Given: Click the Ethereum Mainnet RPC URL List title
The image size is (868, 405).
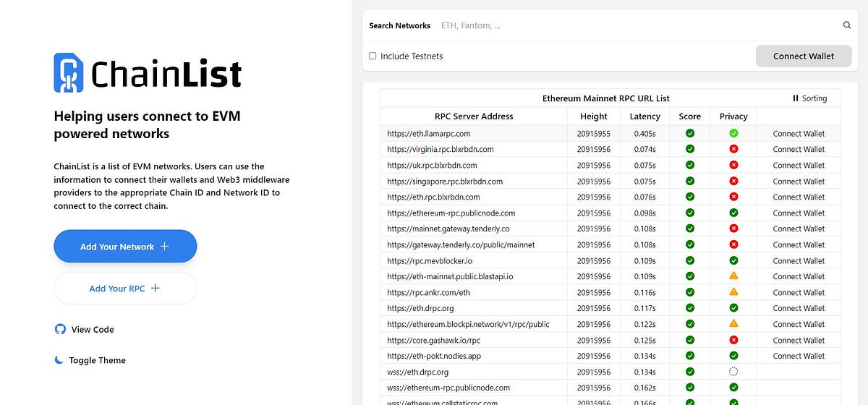Looking at the screenshot, I should pos(606,98).
